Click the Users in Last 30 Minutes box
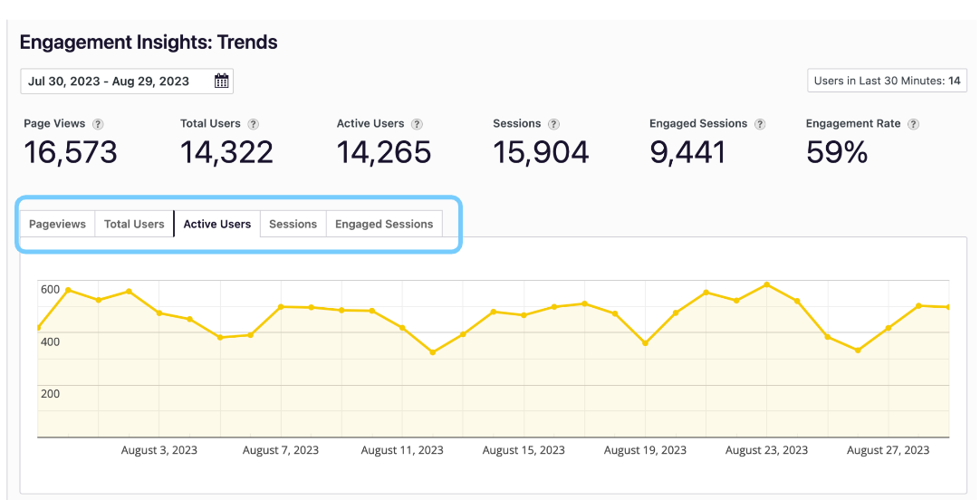980x500 pixels. (887, 81)
